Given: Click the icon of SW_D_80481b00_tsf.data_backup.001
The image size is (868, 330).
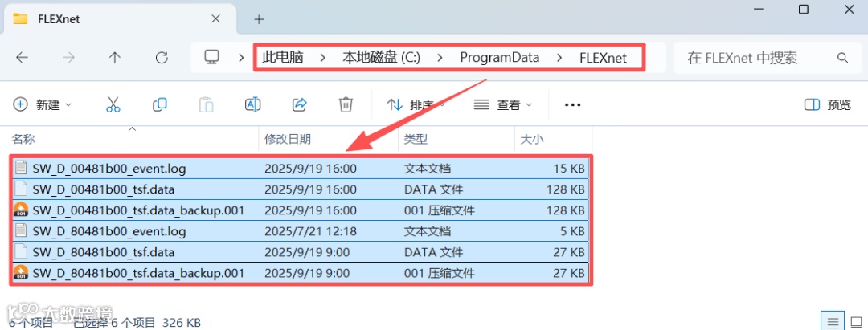Looking at the screenshot, I should 21,273.
